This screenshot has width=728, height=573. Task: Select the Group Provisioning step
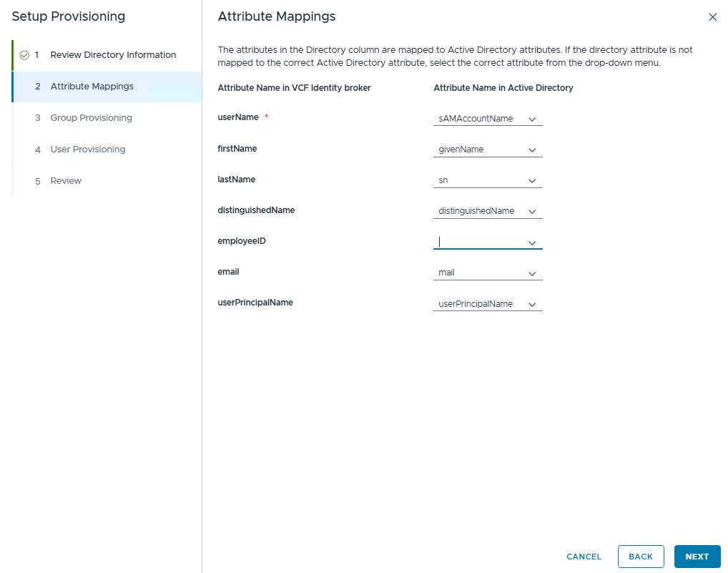click(x=107, y=118)
